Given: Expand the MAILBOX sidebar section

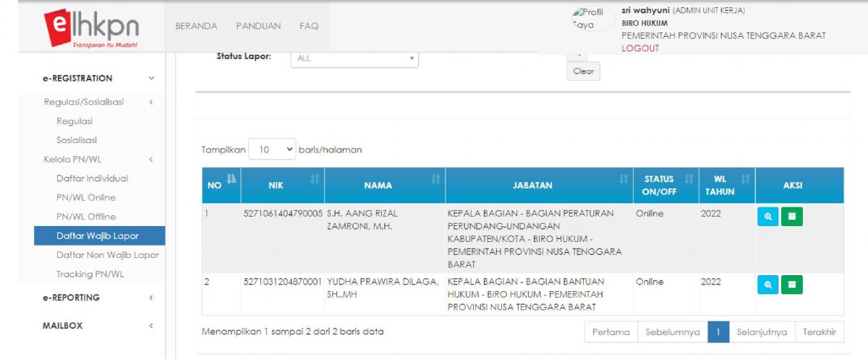Looking at the screenshot, I should (150, 326).
